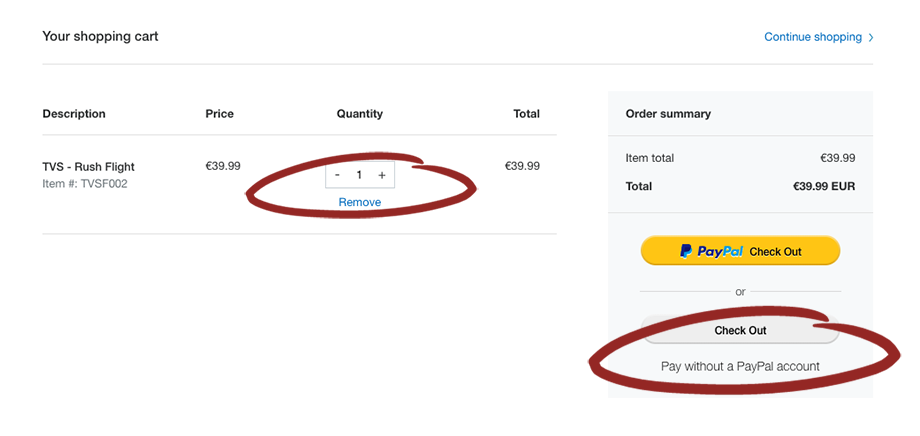The image size is (920, 436).
Task: Increase quantity with the plus button
Action: point(382,175)
